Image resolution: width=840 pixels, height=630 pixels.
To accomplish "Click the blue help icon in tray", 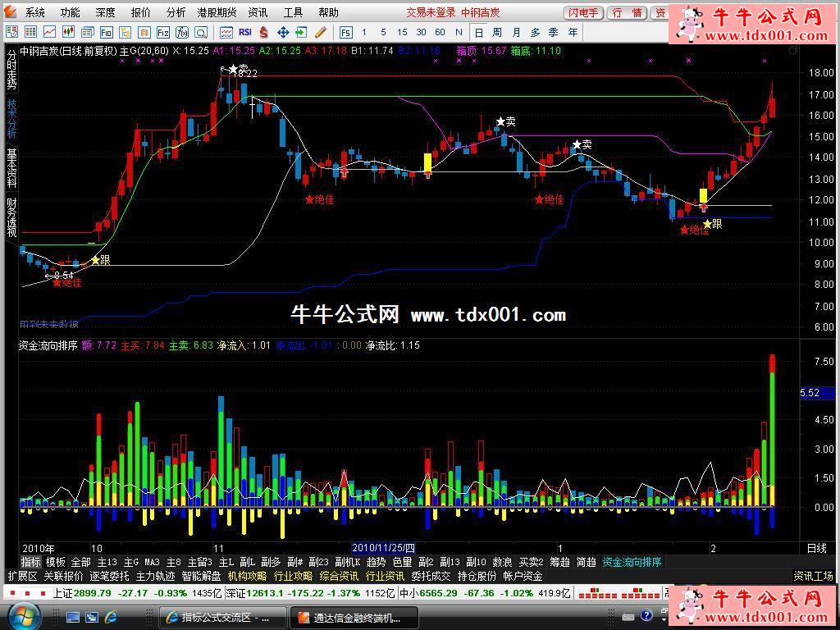I will pos(646,615).
